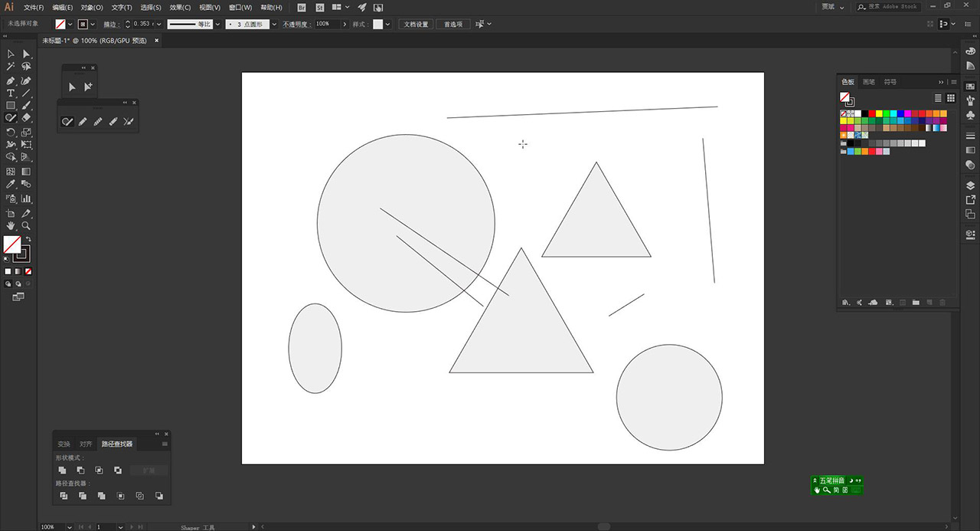The height and width of the screenshot is (531, 980).
Task: Select the Magic Wand tool
Action: (11, 67)
